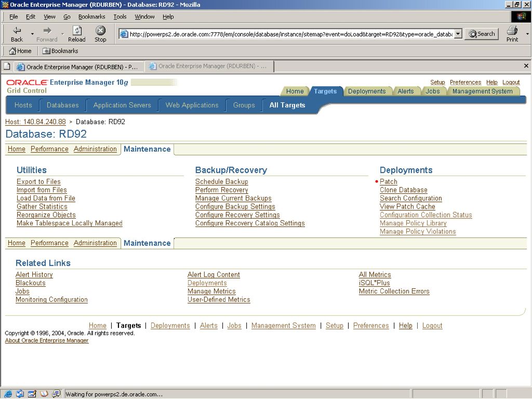This screenshot has height=399, width=532.
Task: Click the Print toolbar icon
Action: click(x=512, y=31)
